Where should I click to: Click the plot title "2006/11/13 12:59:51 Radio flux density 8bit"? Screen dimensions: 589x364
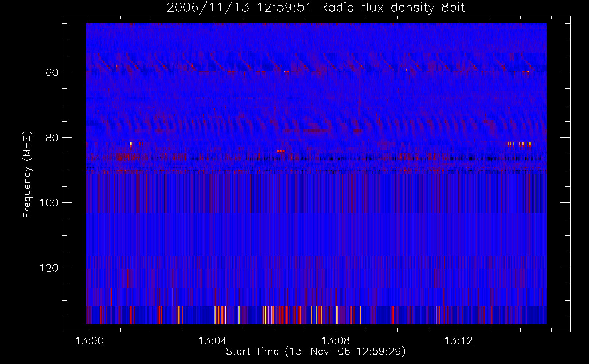point(316,8)
